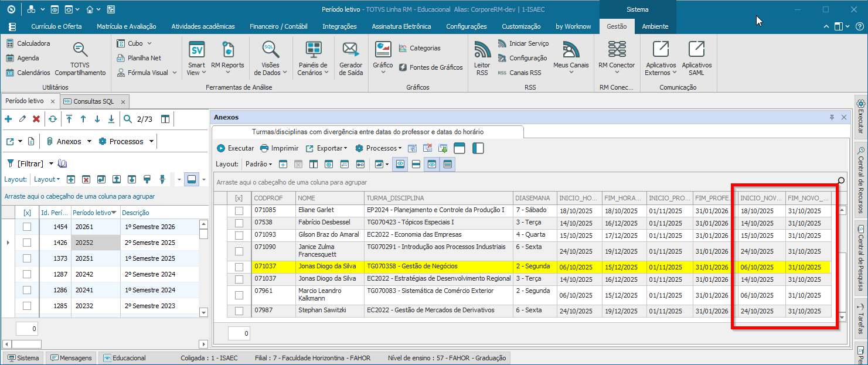The width and height of the screenshot is (868, 365).
Task: Switch to the Consultas SQL tab
Action: click(93, 101)
